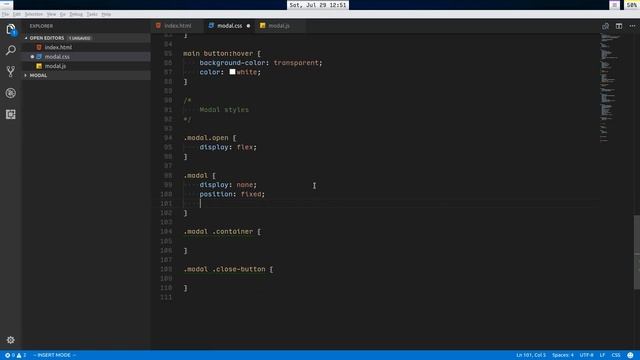Open the Selection menu

click(33, 14)
